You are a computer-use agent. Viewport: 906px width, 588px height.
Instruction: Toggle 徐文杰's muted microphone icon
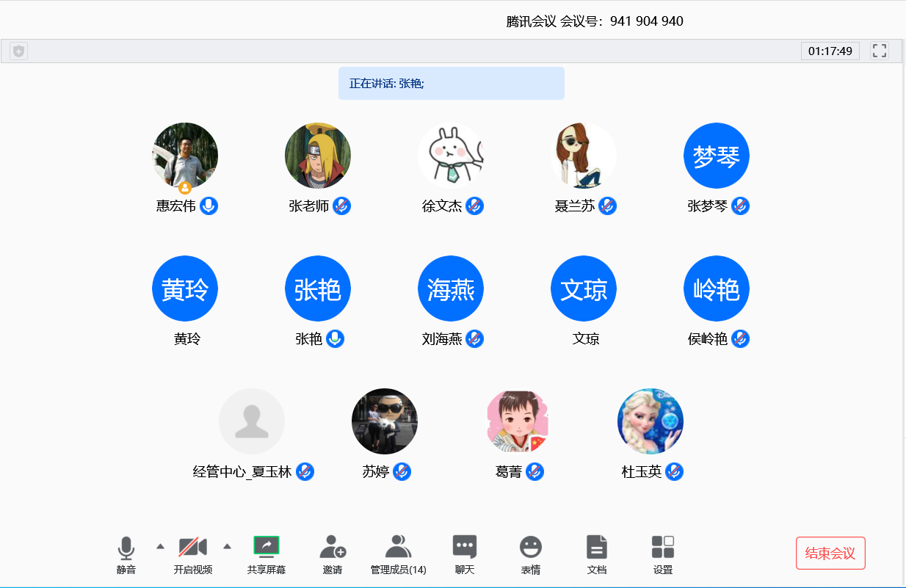click(475, 206)
